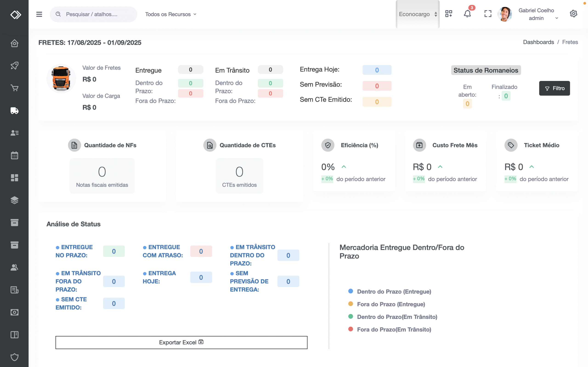This screenshot has height=367, width=588.
Task: Toggle the hamburger menu button
Action: 39,14
